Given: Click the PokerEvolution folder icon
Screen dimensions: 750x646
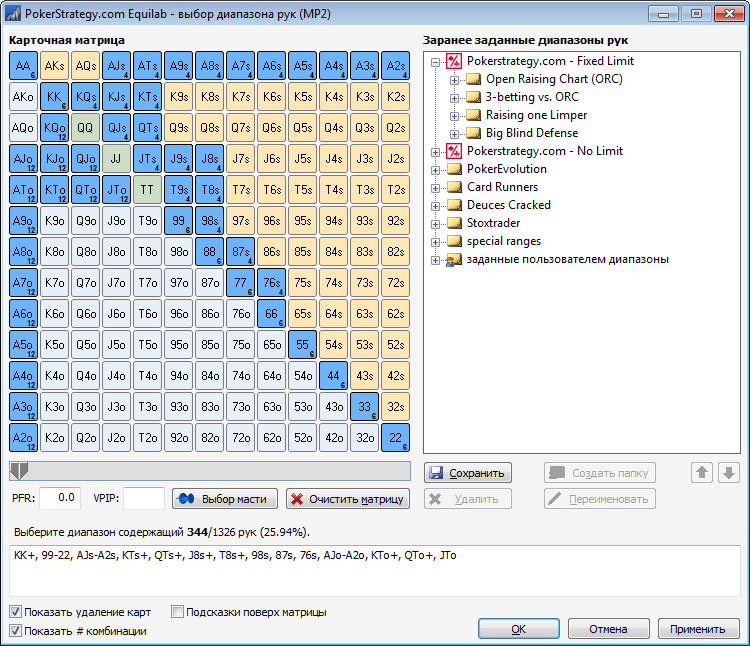Looking at the screenshot, I should (454, 169).
